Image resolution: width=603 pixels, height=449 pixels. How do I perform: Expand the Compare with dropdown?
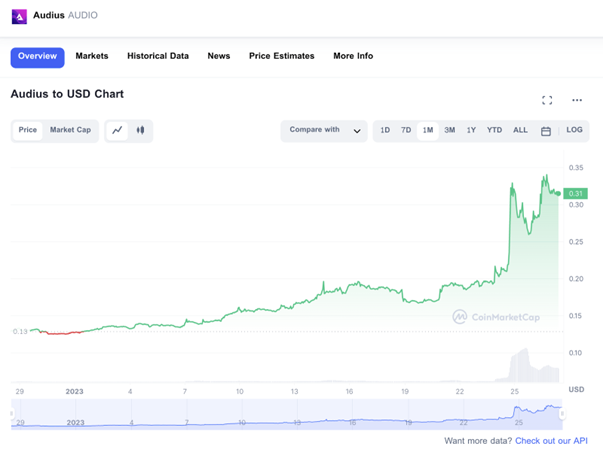pyautogui.click(x=325, y=131)
